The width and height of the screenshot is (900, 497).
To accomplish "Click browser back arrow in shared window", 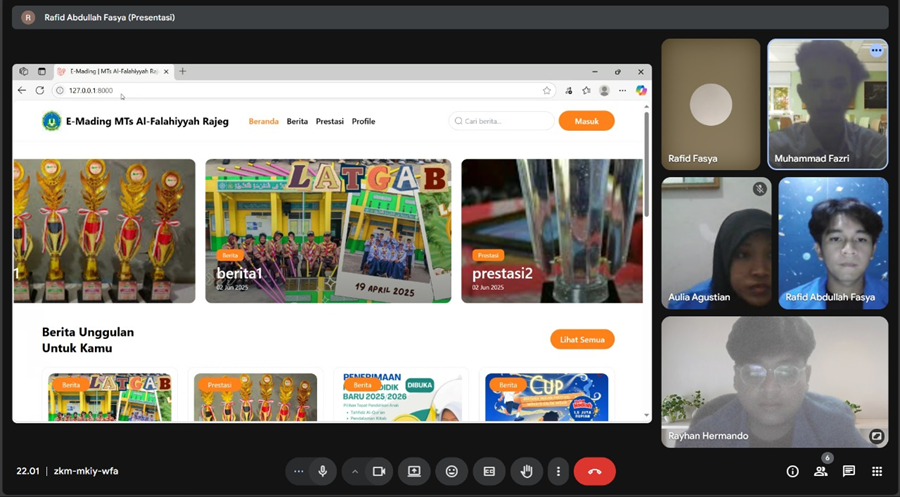I will [22, 90].
